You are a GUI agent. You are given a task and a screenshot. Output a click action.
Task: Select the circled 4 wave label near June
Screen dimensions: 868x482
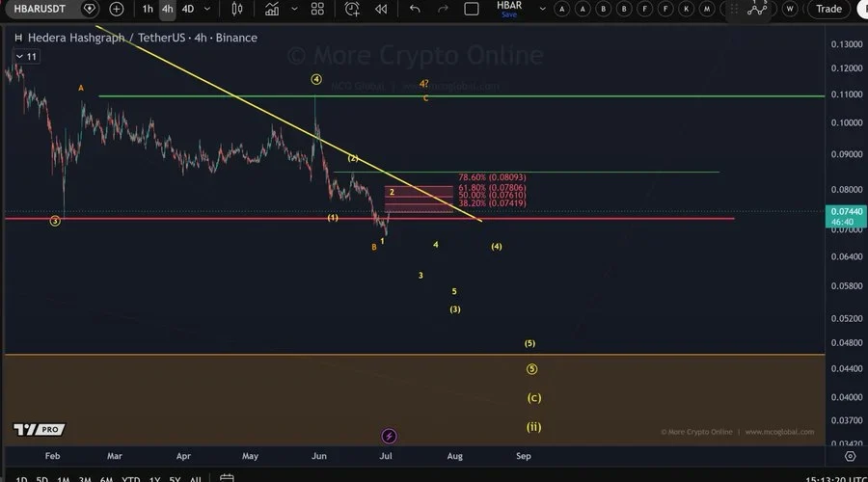316,79
